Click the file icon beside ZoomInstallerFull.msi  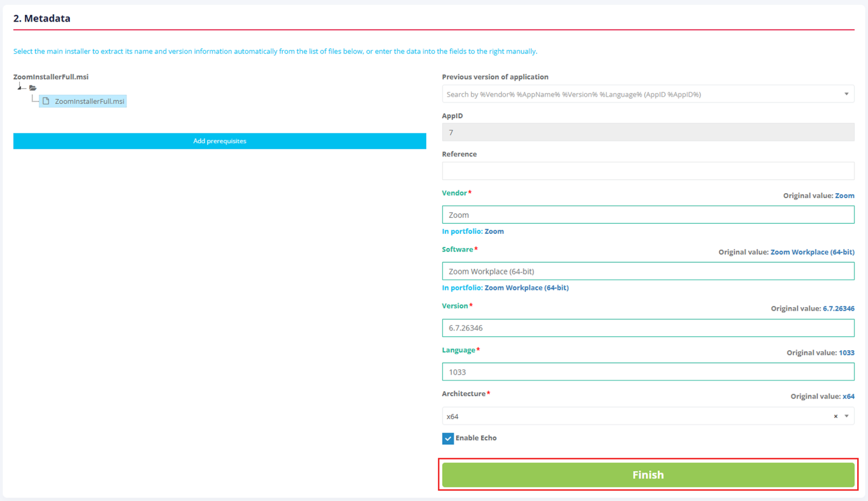coord(46,101)
